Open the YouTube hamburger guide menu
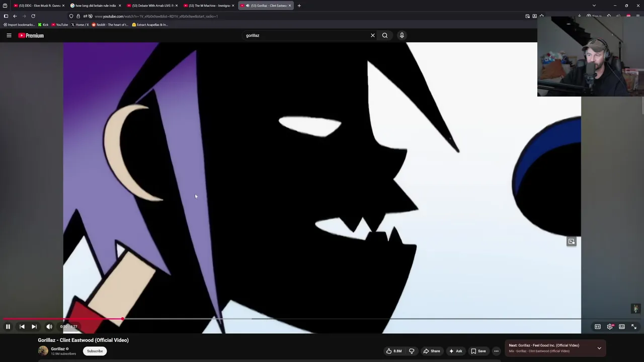The height and width of the screenshot is (362, 644). click(9, 35)
